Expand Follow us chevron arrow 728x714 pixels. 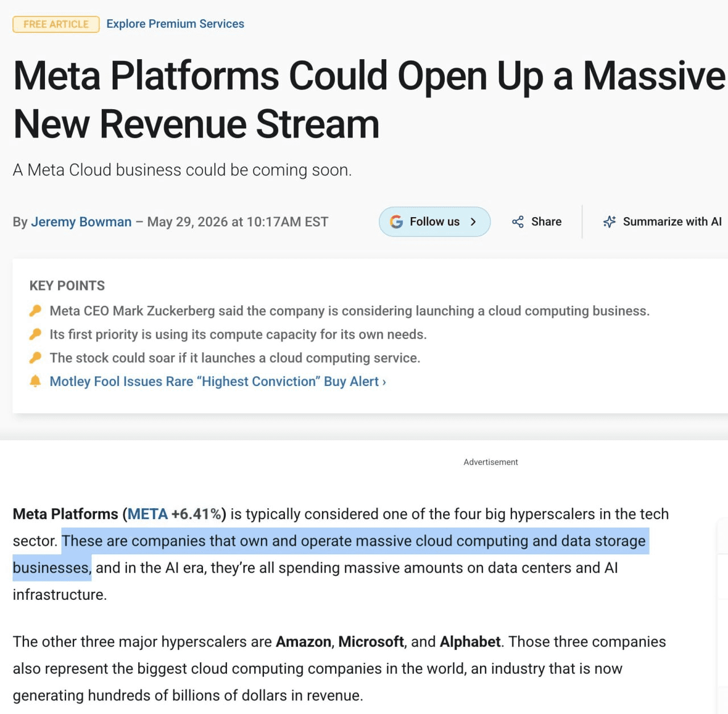coord(473,222)
